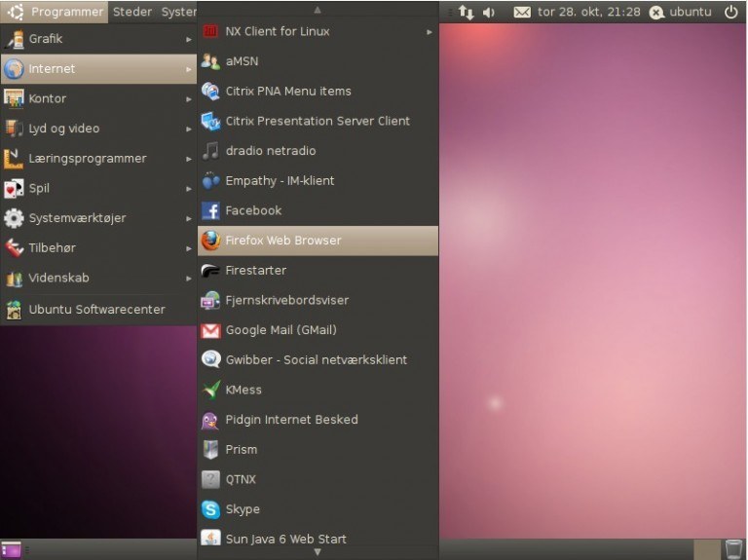Launch Skype by its name

coord(243,509)
